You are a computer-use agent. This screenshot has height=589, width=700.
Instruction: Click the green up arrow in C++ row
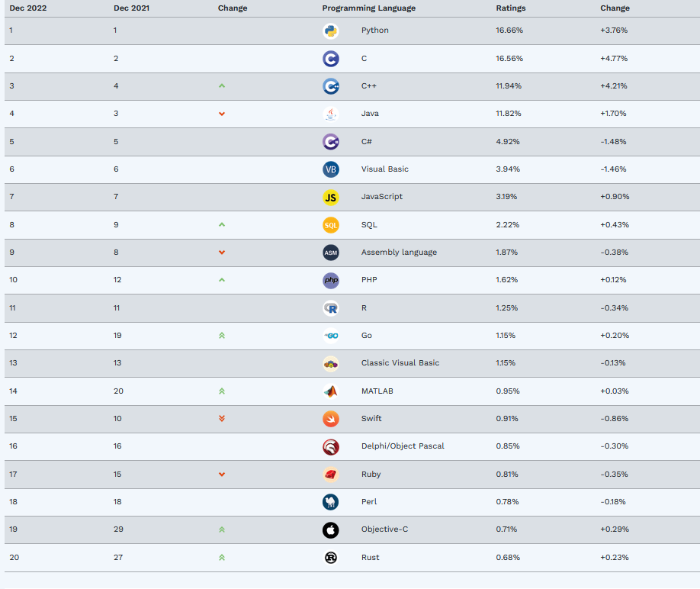222,86
